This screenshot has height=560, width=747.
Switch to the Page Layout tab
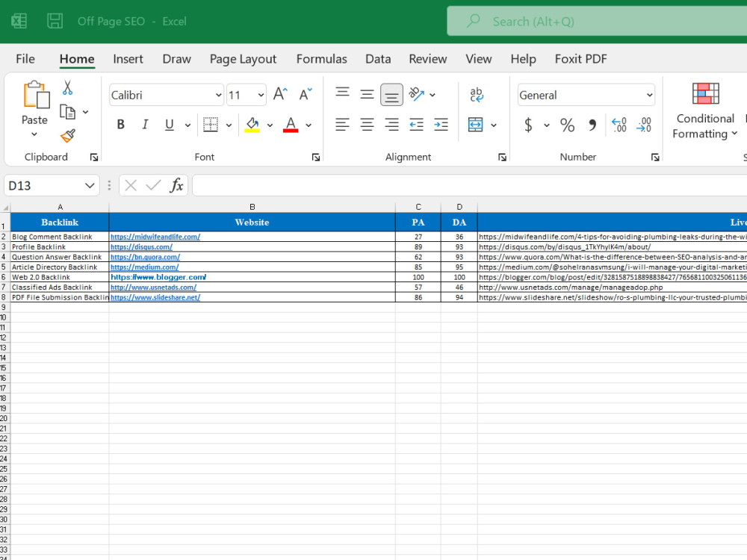tap(243, 59)
